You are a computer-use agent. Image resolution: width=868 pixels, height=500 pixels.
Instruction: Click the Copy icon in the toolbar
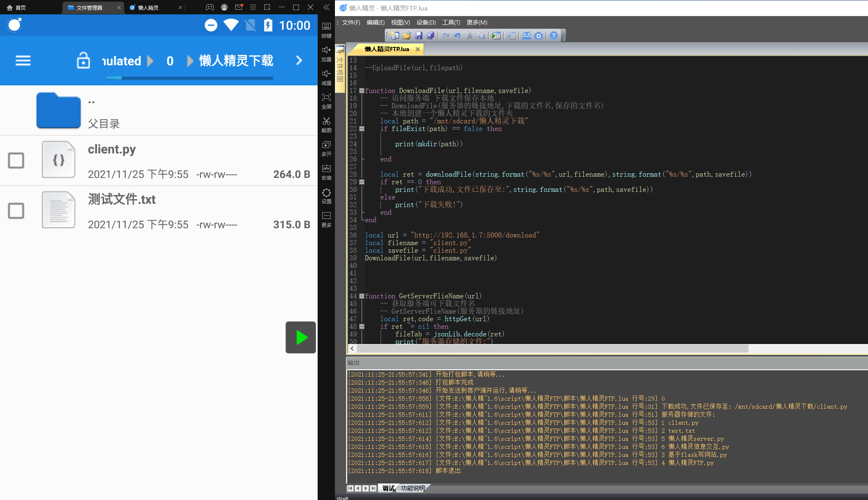click(481, 36)
